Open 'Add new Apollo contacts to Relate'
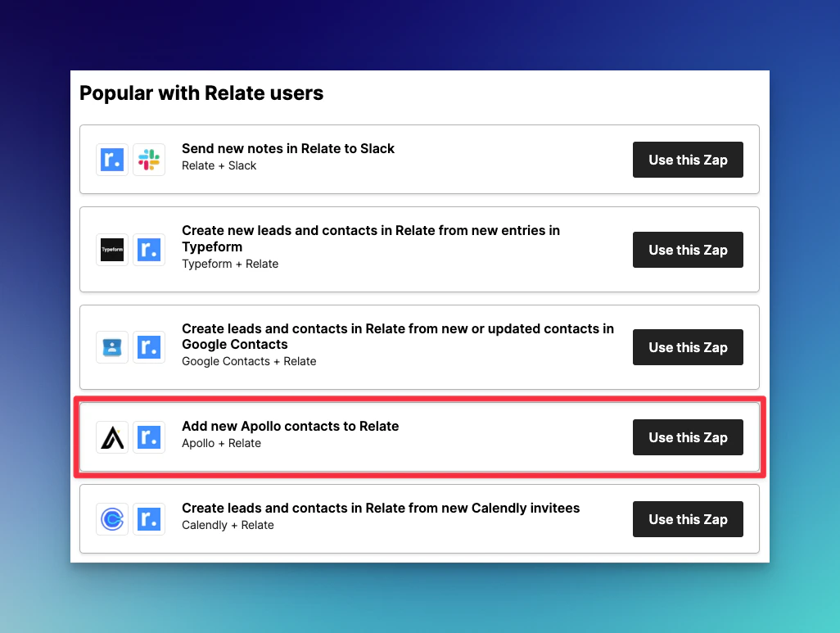 click(290, 426)
